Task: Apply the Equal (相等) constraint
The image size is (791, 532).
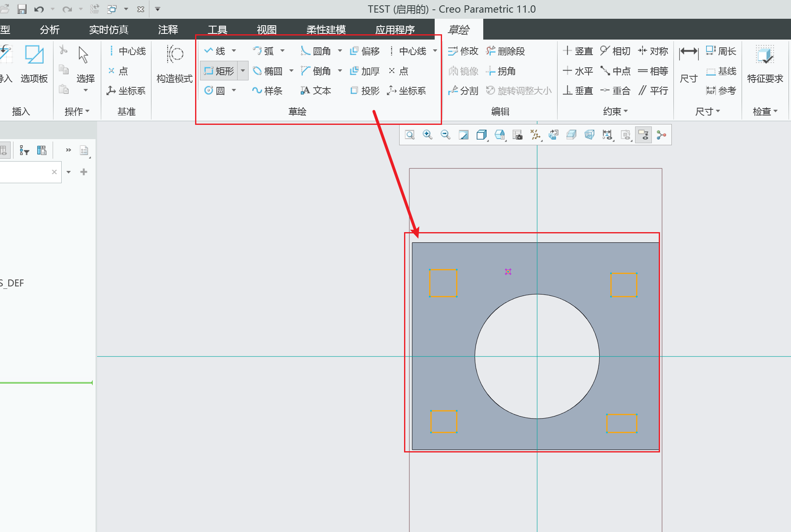Action: tap(653, 71)
